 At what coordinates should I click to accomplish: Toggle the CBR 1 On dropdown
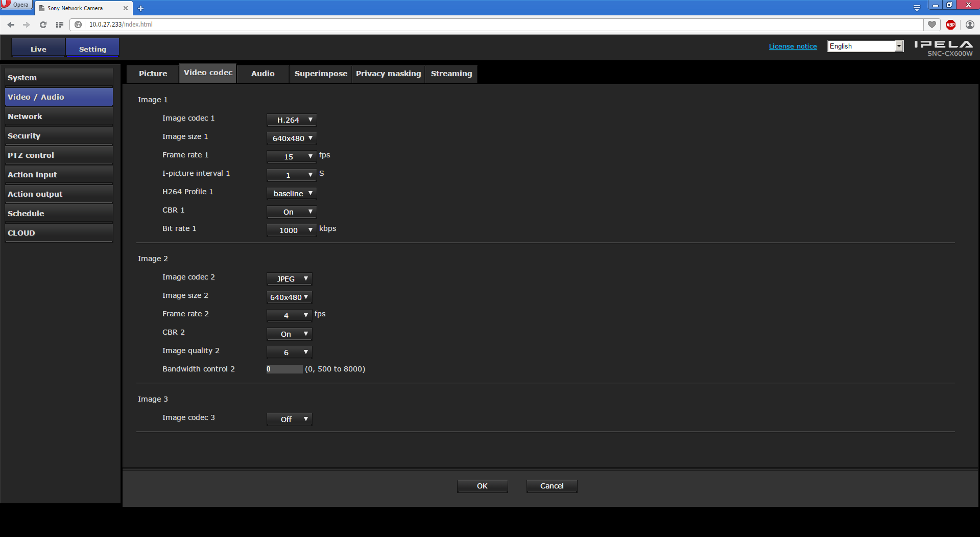point(292,212)
